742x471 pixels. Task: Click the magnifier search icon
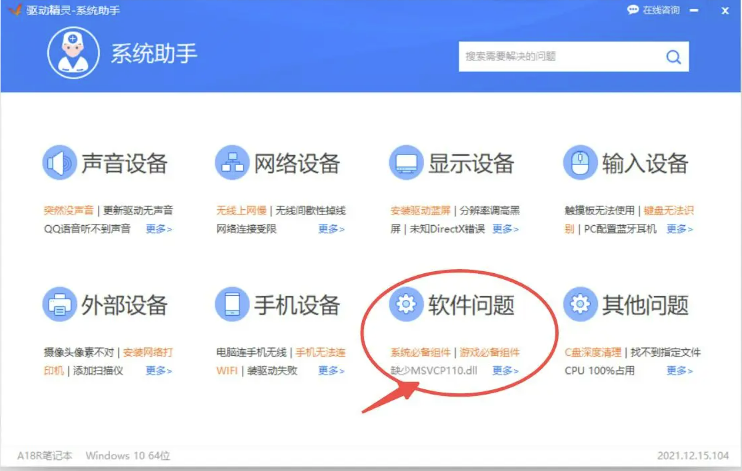pos(673,57)
